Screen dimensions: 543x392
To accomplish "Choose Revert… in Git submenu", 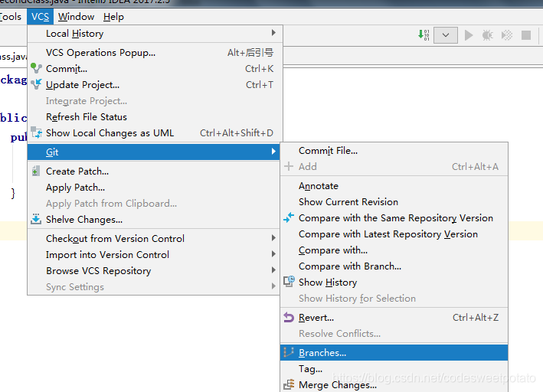I will coord(394,318).
